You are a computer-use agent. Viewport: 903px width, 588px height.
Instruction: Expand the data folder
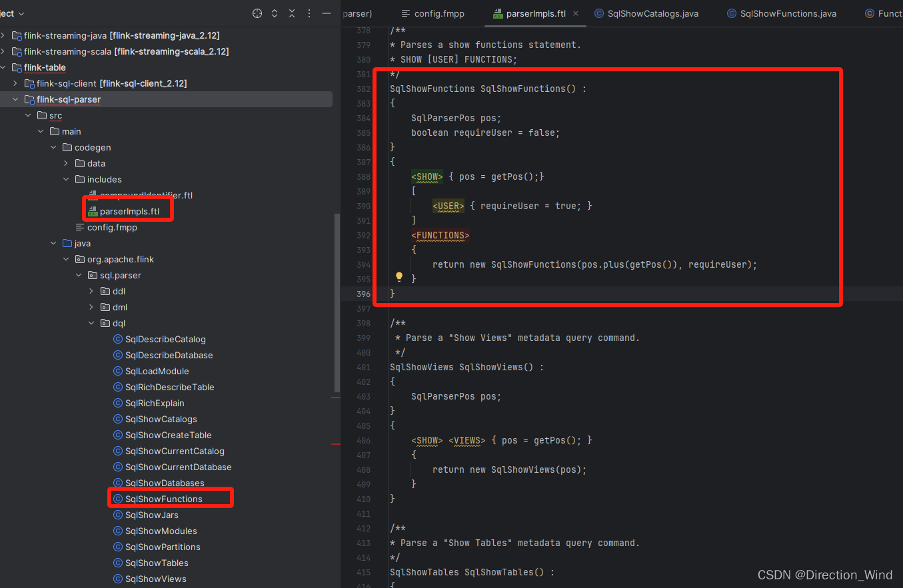66,163
